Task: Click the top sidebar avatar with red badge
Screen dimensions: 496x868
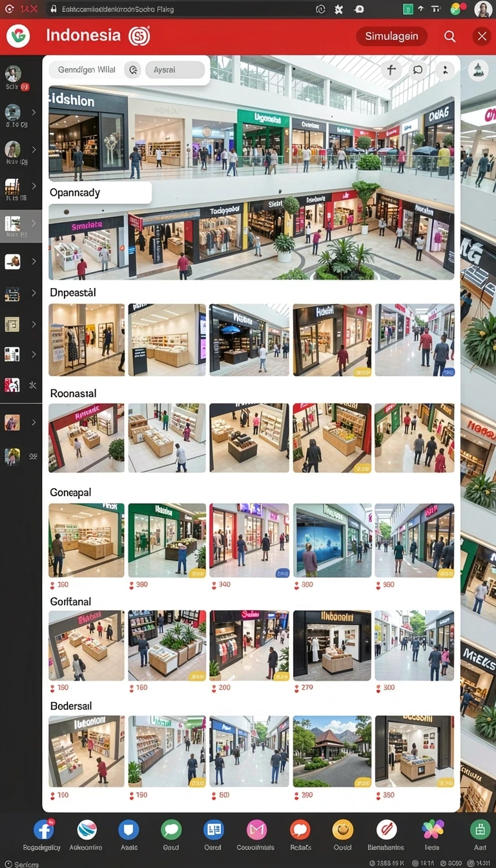Action: click(13, 74)
